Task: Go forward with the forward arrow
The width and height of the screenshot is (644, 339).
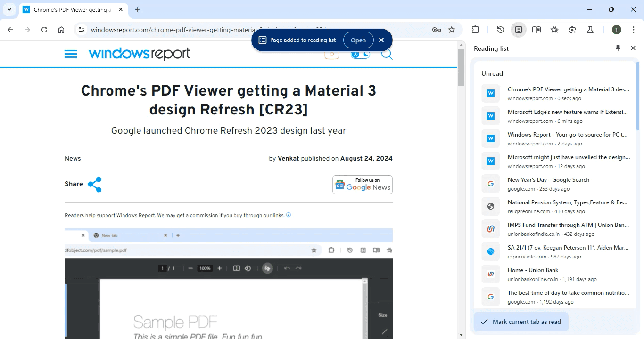Action: point(27,30)
